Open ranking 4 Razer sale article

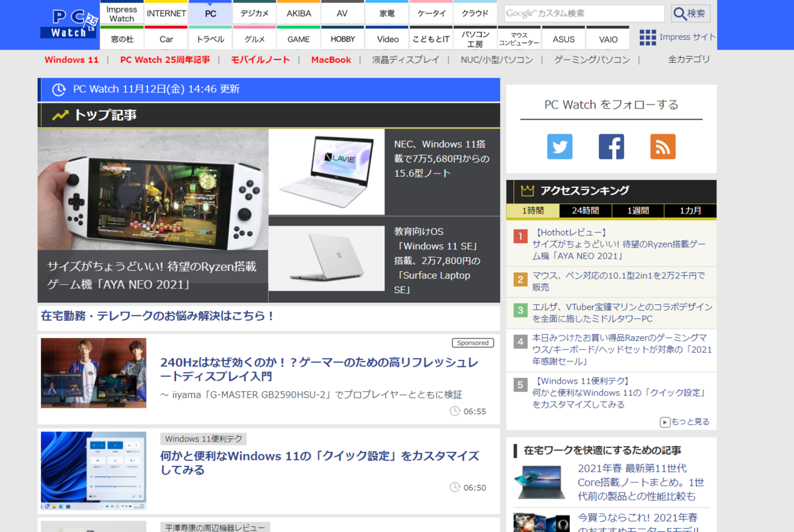[622, 350]
